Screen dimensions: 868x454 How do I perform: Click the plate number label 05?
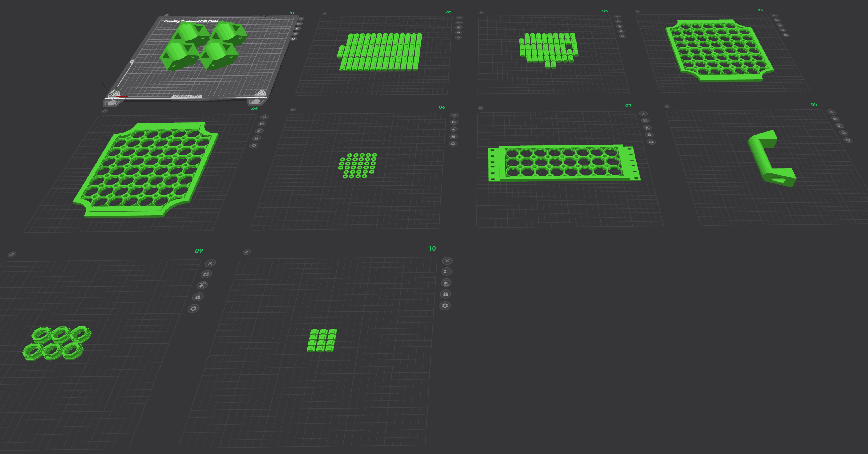[x=255, y=109]
